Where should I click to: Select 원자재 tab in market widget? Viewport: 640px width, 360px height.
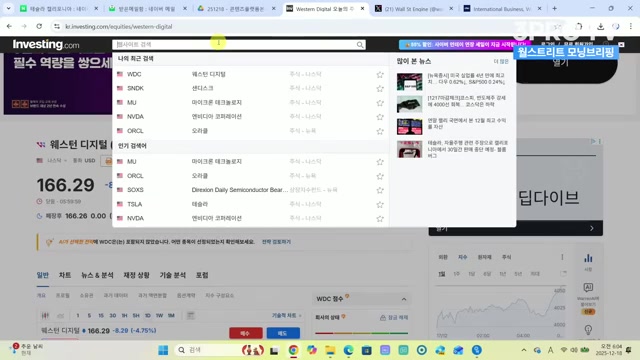484,257
